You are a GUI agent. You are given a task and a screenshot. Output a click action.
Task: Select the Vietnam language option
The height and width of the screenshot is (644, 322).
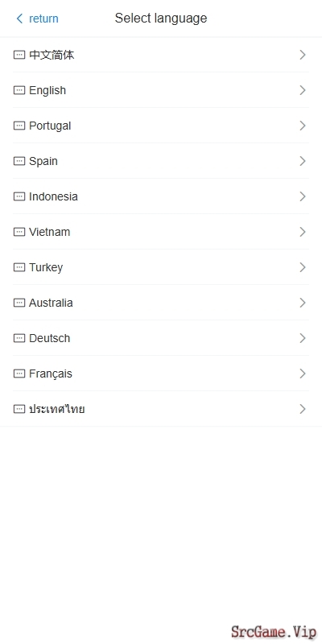pos(161,232)
